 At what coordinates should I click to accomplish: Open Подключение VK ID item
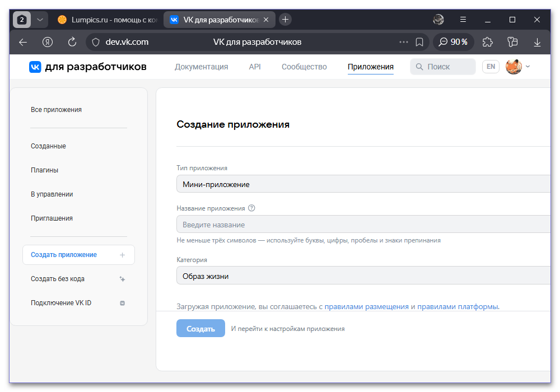61,303
